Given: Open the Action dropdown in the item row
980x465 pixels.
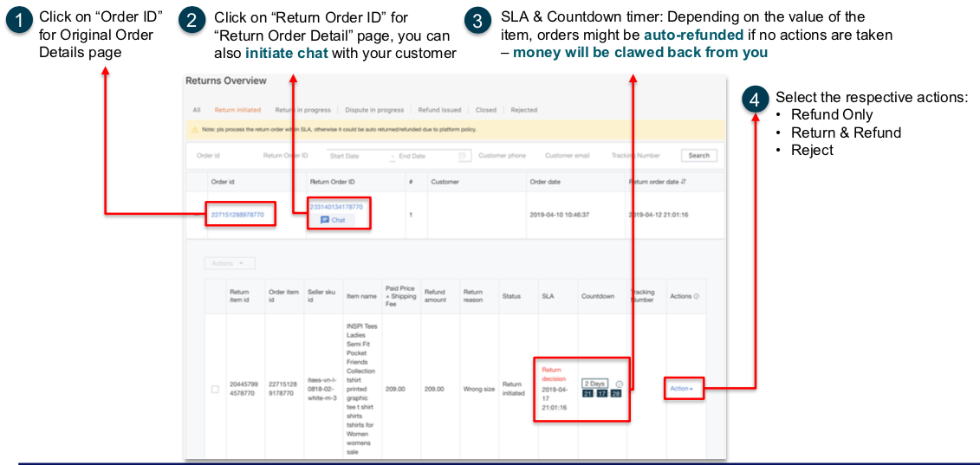Looking at the screenshot, I should click(681, 389).
